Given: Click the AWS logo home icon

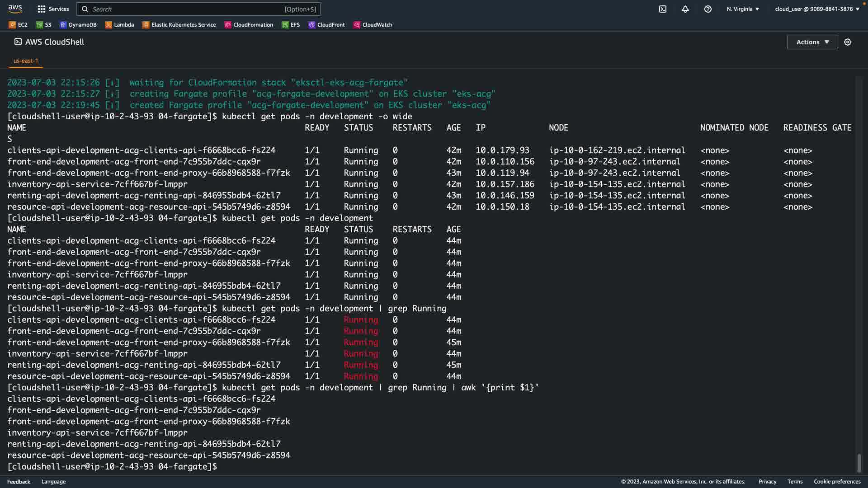Looking at the screenshot, I should click(x=15, y=9).
